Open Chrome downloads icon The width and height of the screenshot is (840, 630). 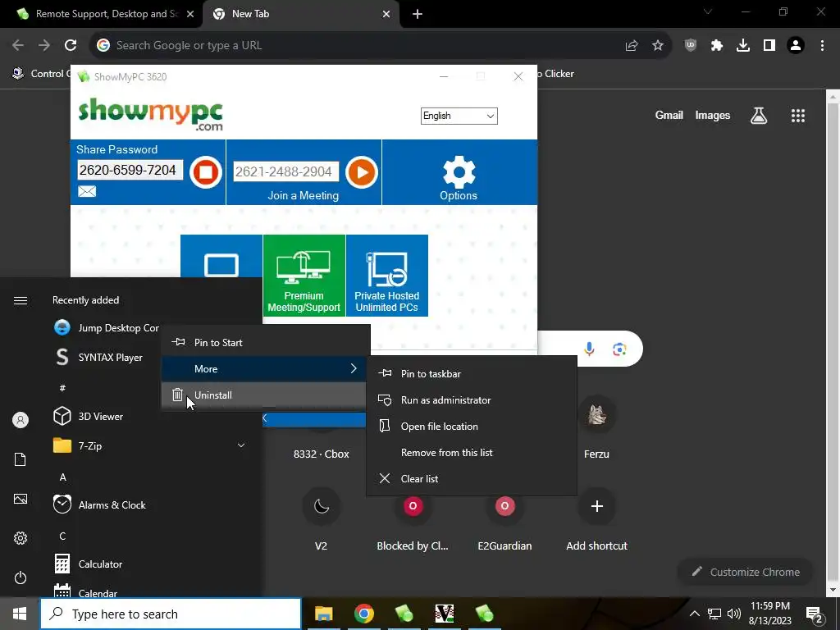[743, 46]
